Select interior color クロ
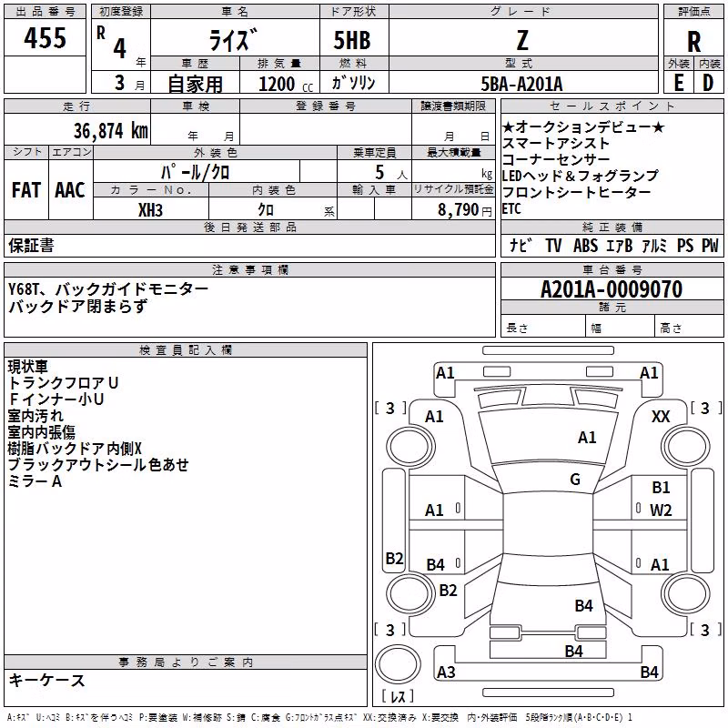The height and width of the screenshot is (728, 728). (x=266, y=210)
